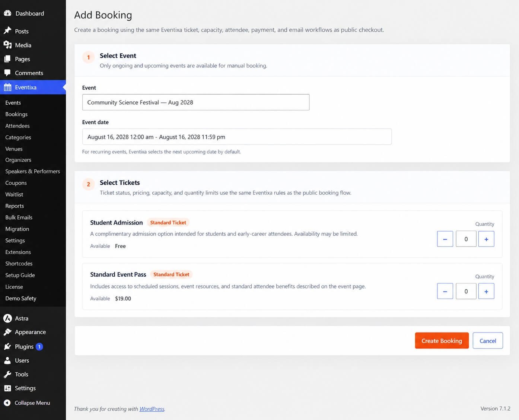Viewport: 519px width, 420px height.
Task: Click Student Admission's Standard Ticket badge
Action: 168,223
